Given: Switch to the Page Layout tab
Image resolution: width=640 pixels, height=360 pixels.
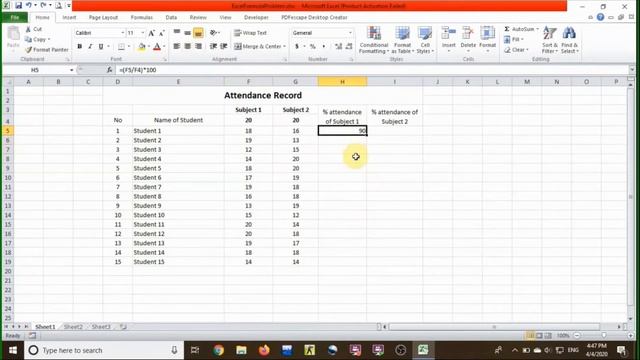Looking at the screenshot, I should [103, 18].
